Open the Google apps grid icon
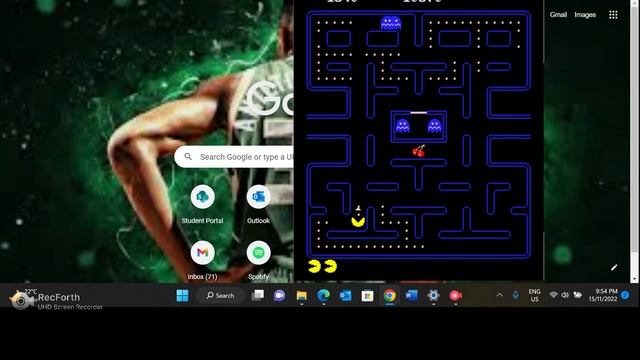Viewport: 640px width, 360px height. tap(613, 15)
